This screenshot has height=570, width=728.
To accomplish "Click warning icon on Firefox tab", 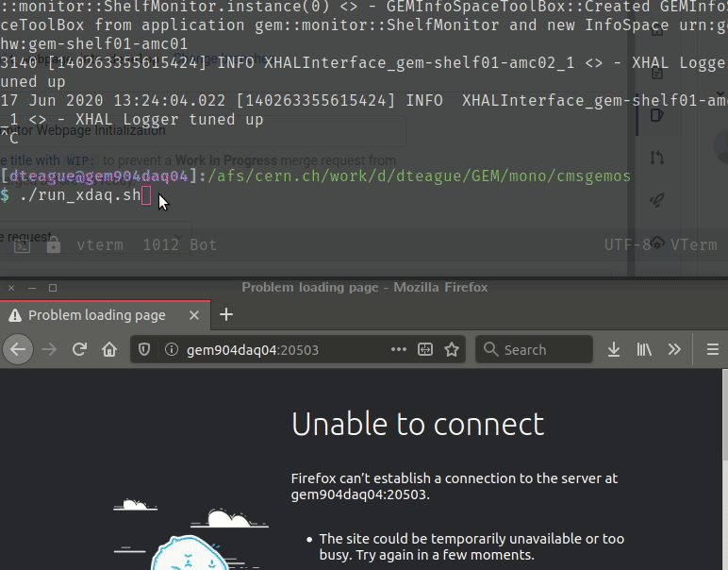I will pyautogui.click(x=15, y=316).
